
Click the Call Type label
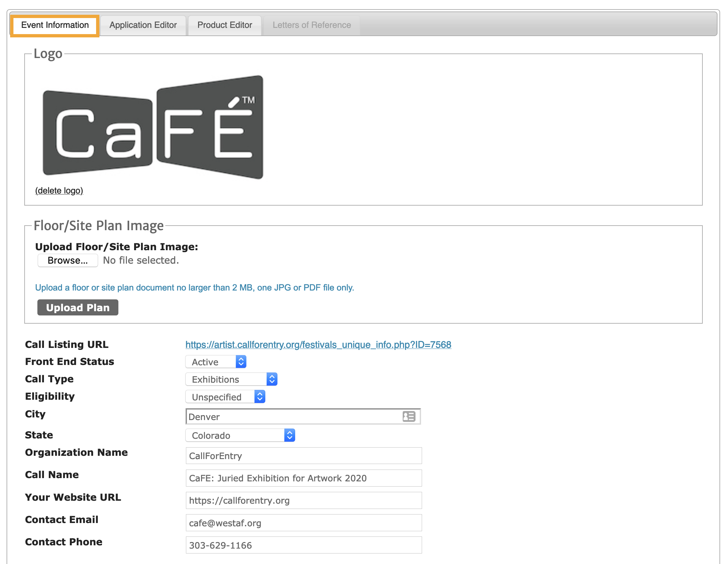coord(49,379)
